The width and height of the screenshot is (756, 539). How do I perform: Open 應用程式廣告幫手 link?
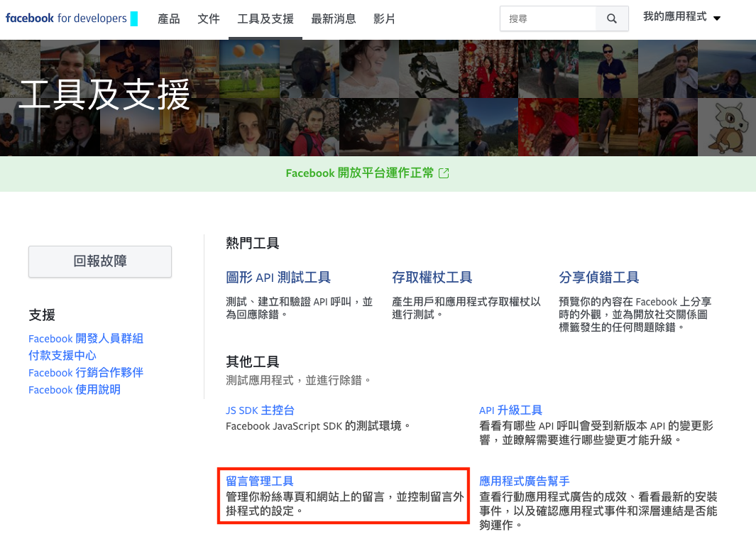click(524, 481)
